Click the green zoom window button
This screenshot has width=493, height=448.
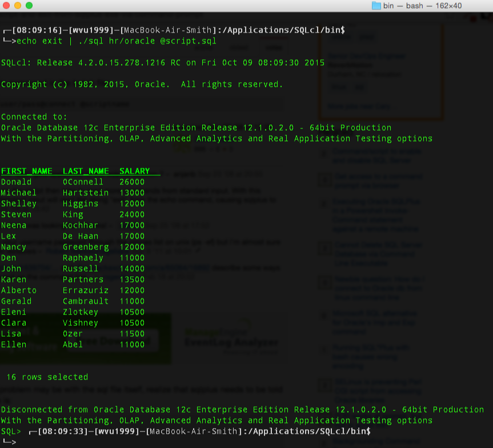point(29,5)
